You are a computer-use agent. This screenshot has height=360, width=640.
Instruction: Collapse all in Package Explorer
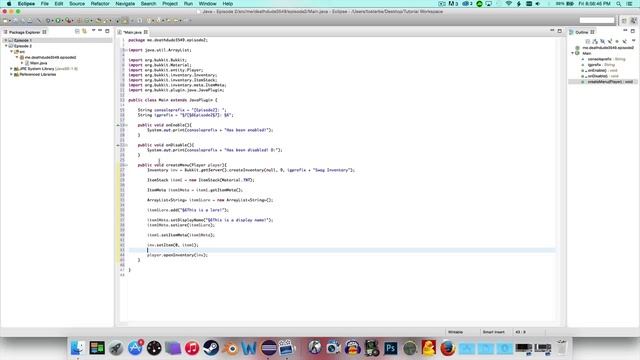click(77, 31)
